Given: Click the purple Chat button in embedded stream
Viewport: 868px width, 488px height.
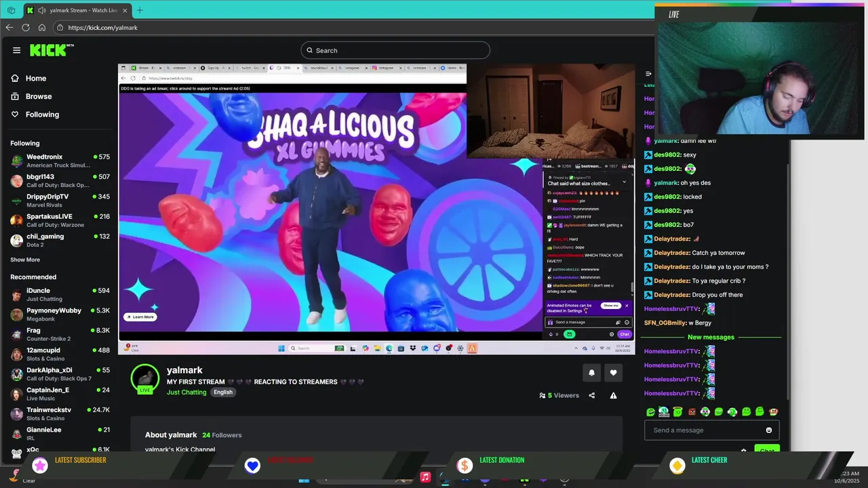Looking at the screenshot, I should tap(625, 334).
